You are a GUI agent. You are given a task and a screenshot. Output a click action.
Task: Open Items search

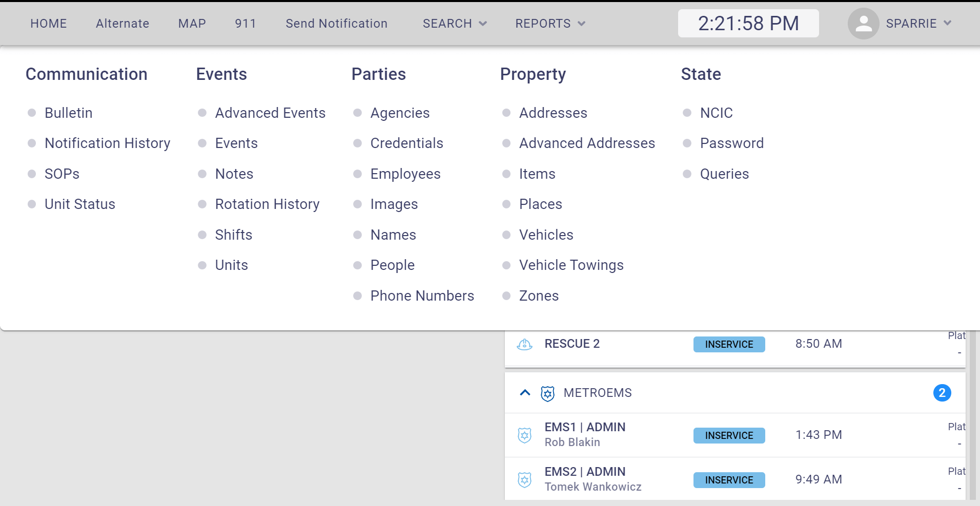coord(537,174)
